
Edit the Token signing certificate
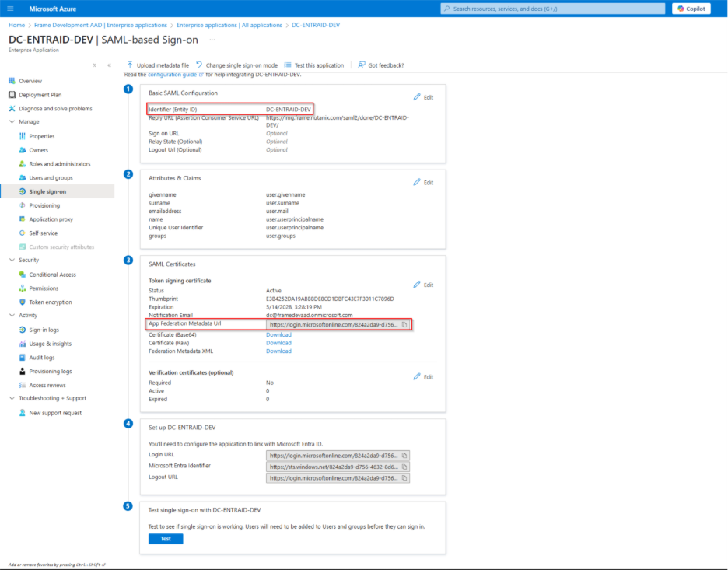423,285
